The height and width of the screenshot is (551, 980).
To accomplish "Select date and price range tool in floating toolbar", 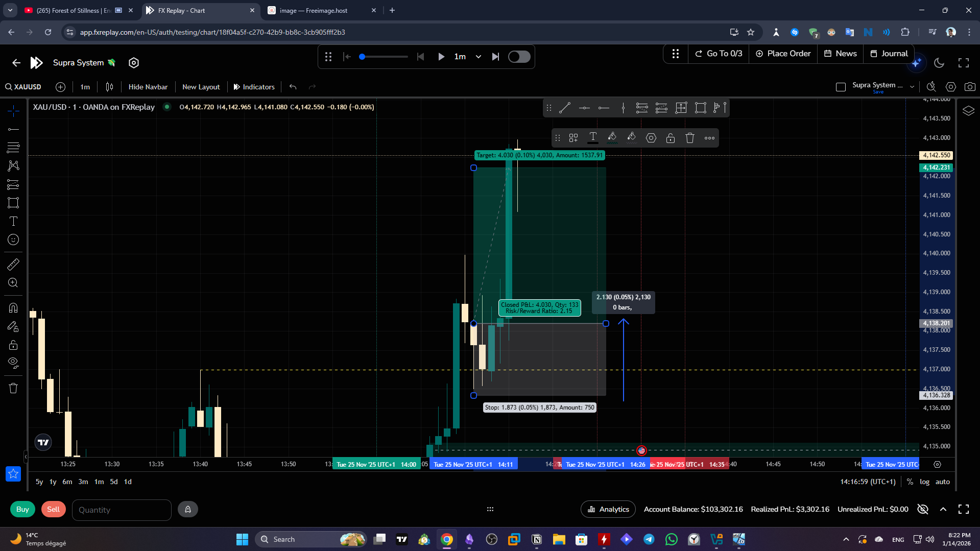I will click(x=681, y=108).
